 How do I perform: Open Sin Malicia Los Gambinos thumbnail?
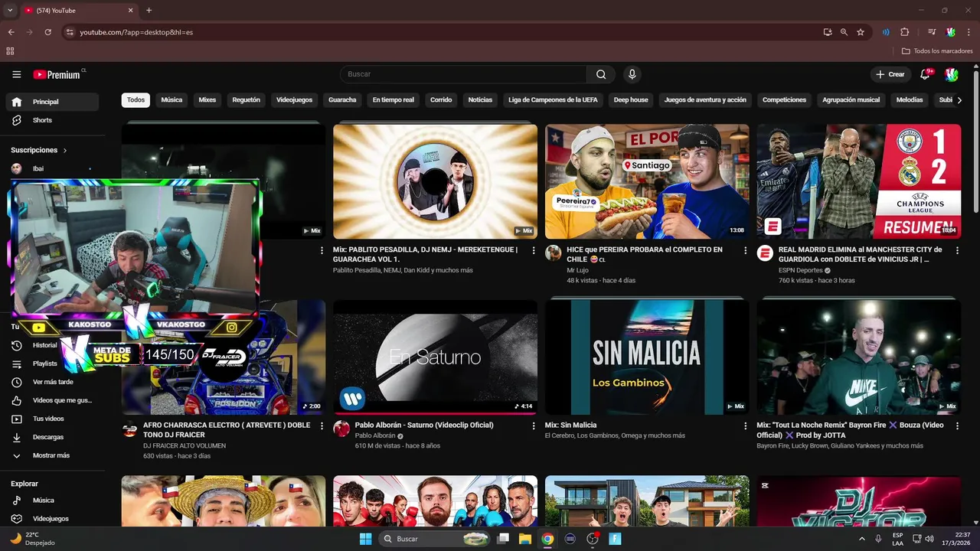(647, 357)
